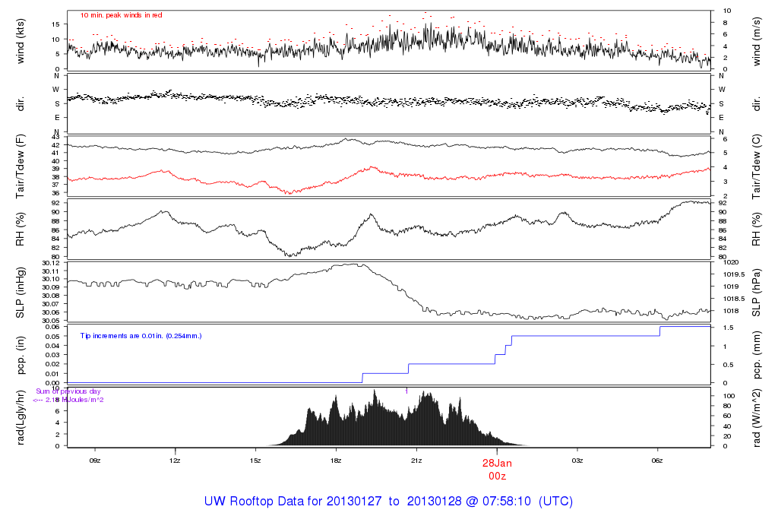Click the 'pcp. (in)' axis title
The height and width of the screenshot is (532, 778).
coord(21,355)
